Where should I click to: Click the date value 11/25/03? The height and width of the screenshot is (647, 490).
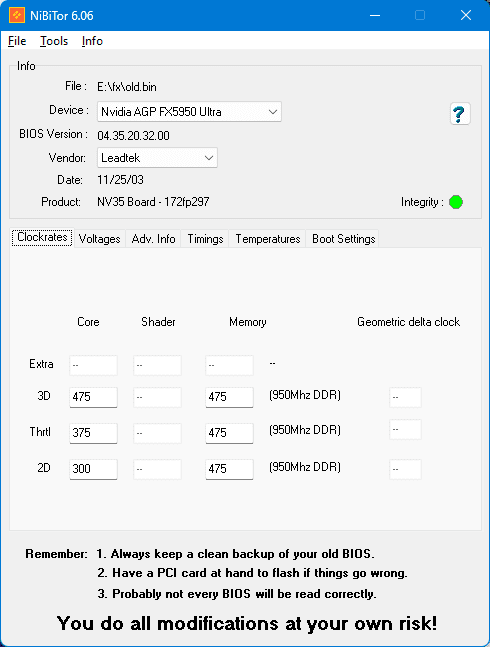[120, 180]
